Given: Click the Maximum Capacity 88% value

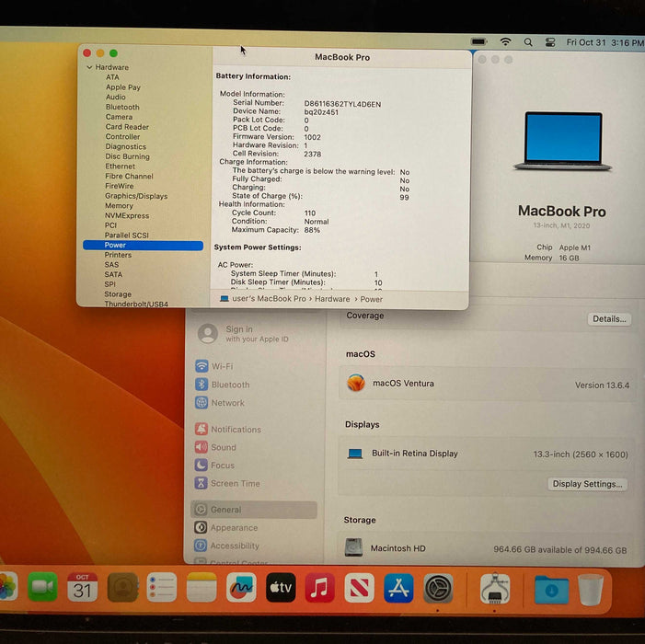Looking at the screenshot, I should pos(312,230).
